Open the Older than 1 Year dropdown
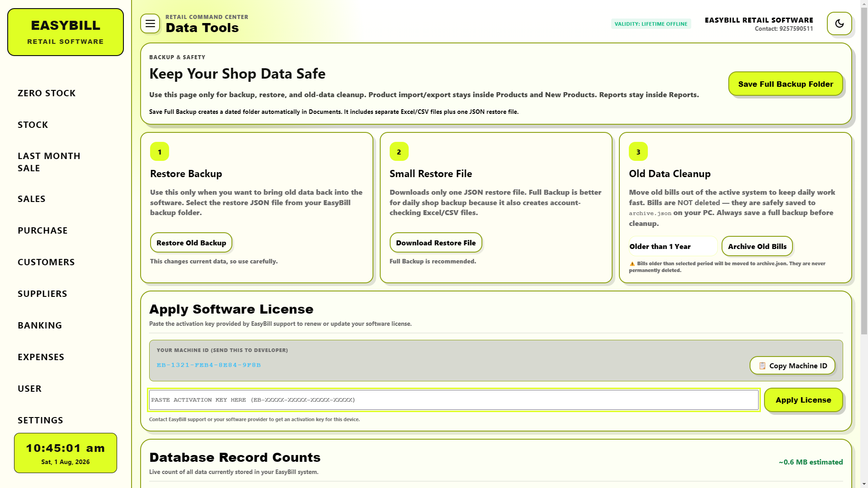868x488 pixels. tap(673, 246)
